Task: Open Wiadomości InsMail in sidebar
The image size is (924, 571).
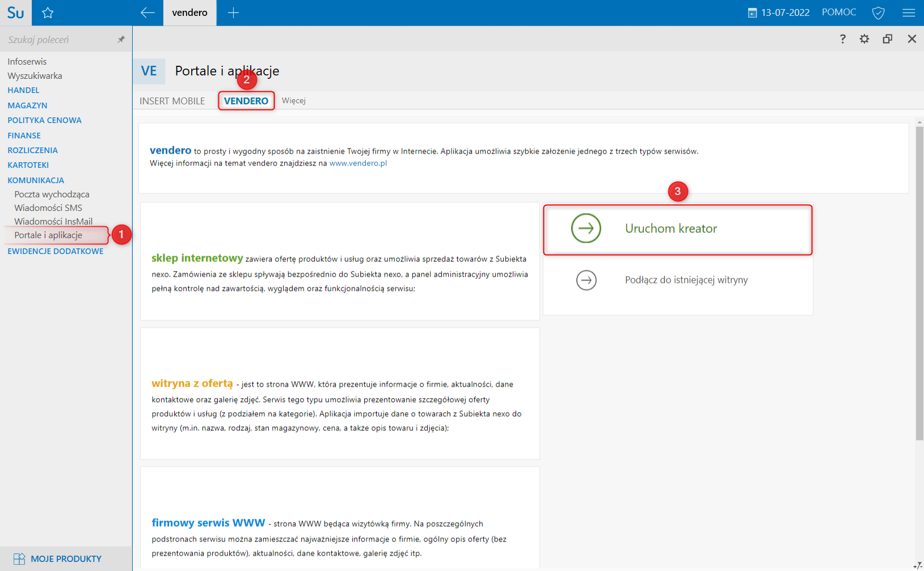Action: tap(53, 221)
